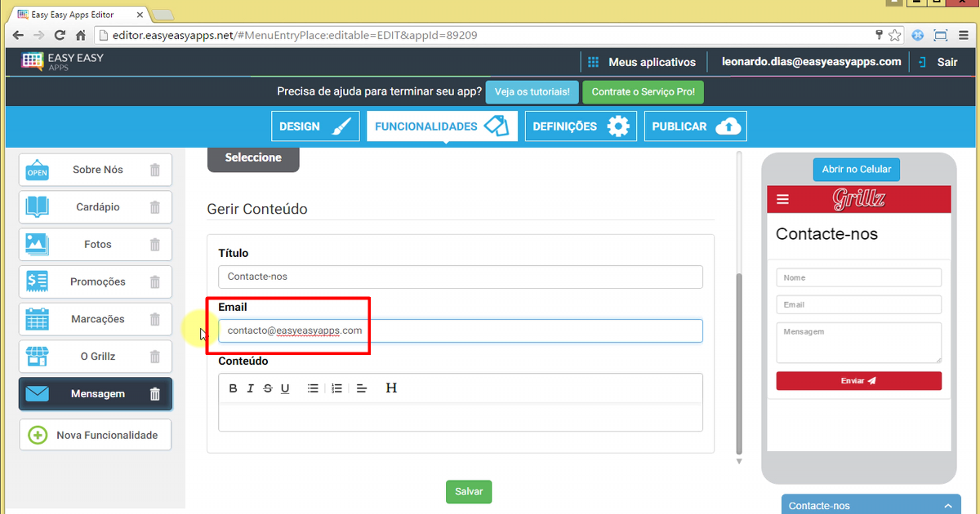980x514 pixels.
Task: Insert a numbered list
Action: tap(336, 388)
